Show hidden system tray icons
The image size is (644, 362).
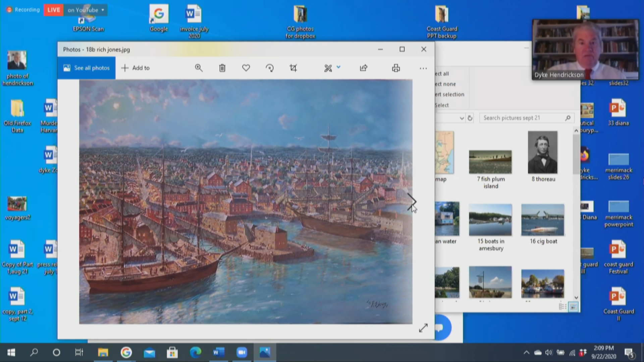click(x=526, y=352)
